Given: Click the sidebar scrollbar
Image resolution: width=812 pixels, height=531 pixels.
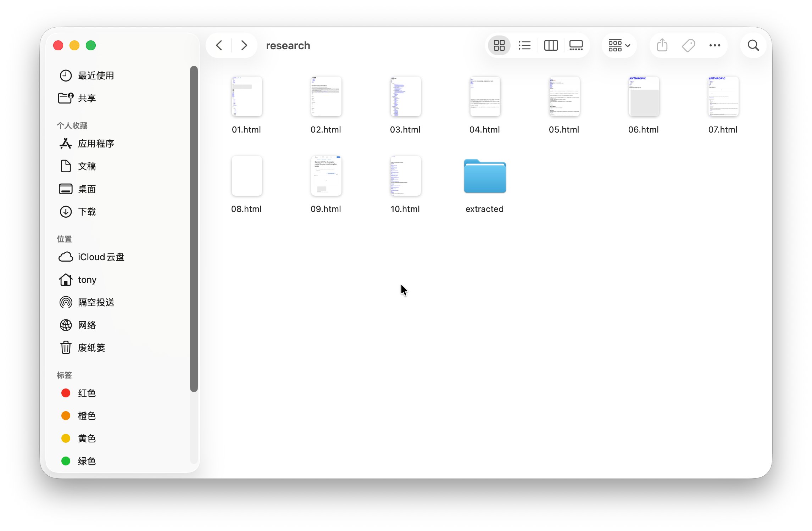Looking at the screenshot, I should tap(194, 229).
